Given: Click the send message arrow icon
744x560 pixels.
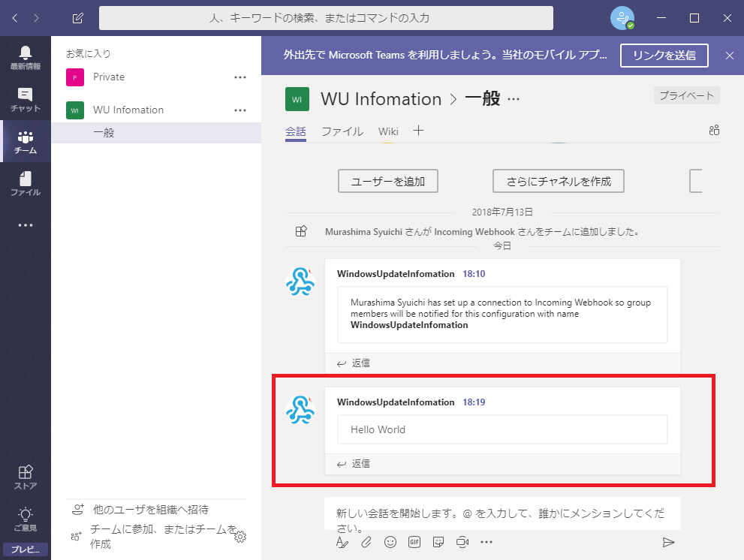Looking at the screenshot, I should tap(668, 542).
